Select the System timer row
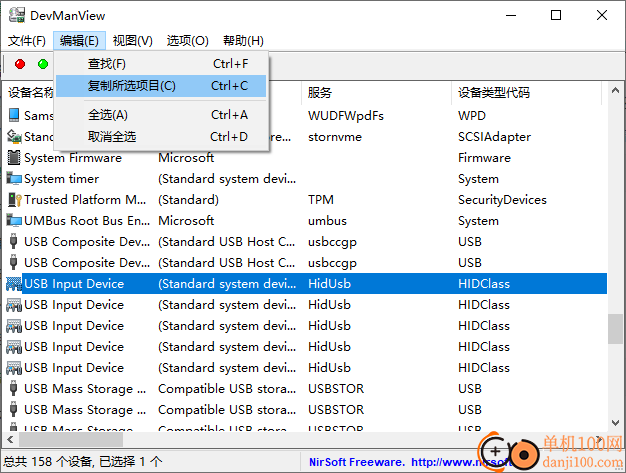 pos(306,179)
